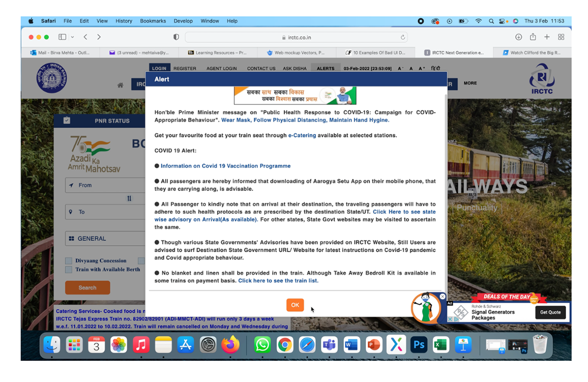Open Spotlight search in the menu bar
This screenshot has width=588, height=382.
(491, 21)
